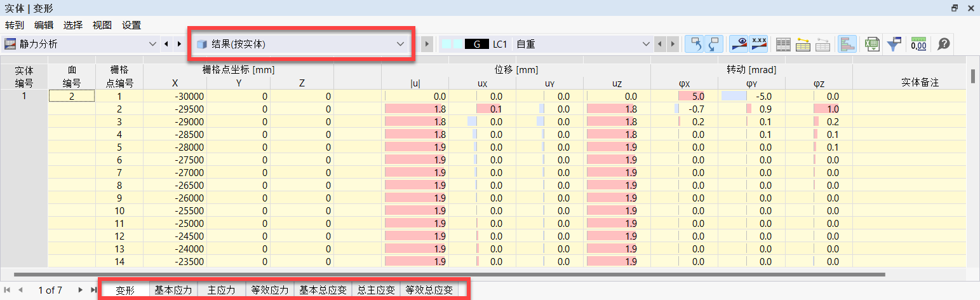This screenshot has width=980, height=300.
Task: Open the help question mark icon
Action: [x=944, y=44]
